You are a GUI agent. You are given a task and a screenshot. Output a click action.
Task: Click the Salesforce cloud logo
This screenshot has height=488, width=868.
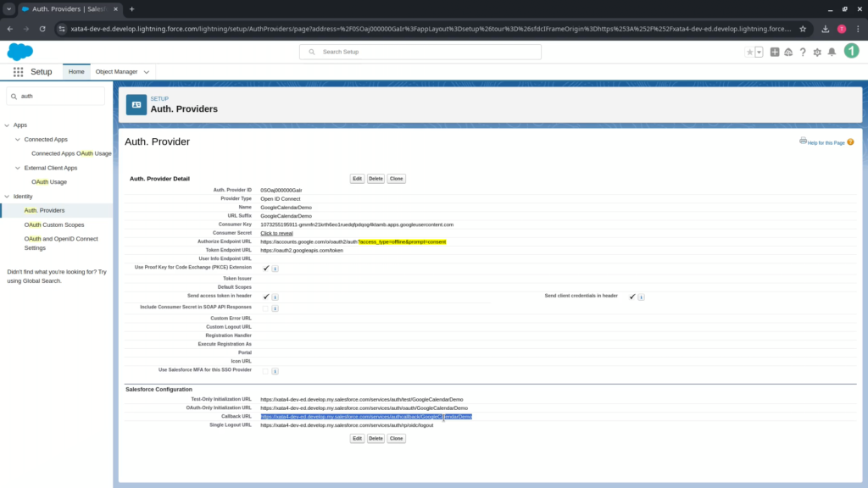coord(20,52)
